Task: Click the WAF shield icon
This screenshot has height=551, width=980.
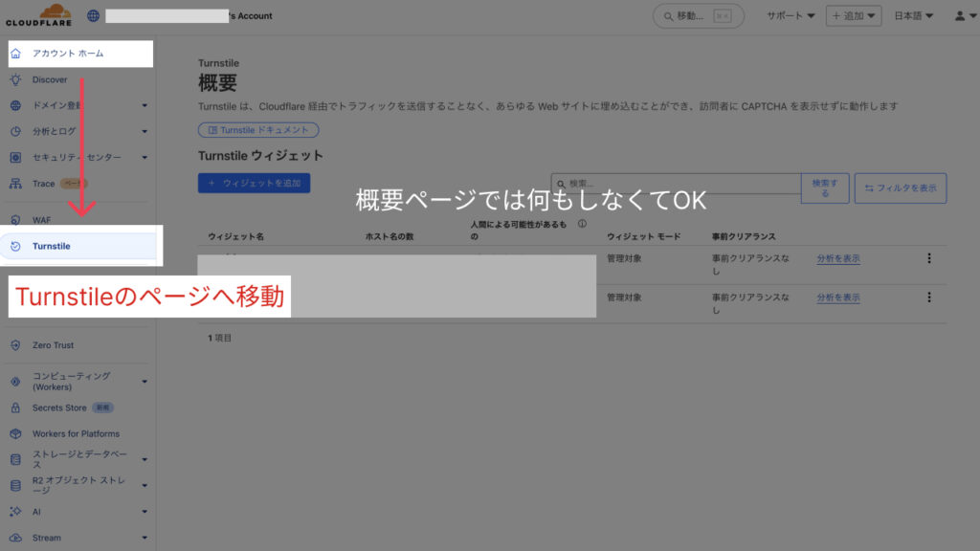Action: click(x=15, y=220)
